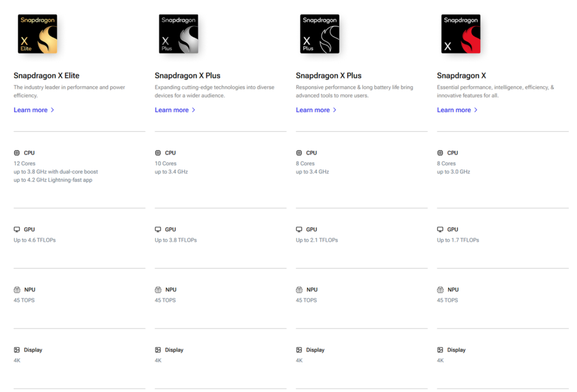Click the GPU monitor icon above Up to 1.7 TFLOPs
Viewport: 577px width, 392px height.
440,229
